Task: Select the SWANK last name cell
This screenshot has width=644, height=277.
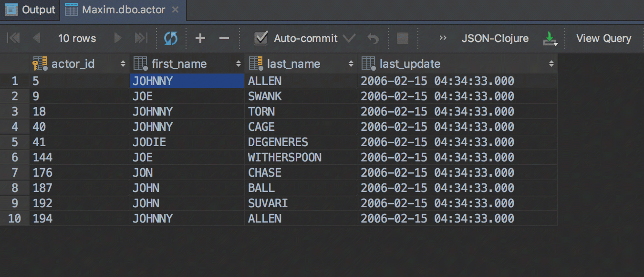Action: point(301,96)
